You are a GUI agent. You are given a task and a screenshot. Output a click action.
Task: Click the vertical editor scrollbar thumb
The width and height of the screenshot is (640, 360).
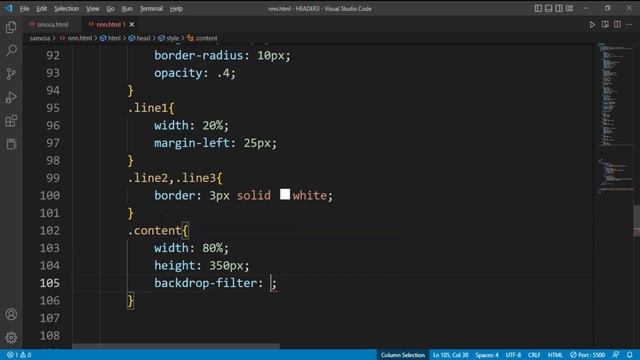637,220
